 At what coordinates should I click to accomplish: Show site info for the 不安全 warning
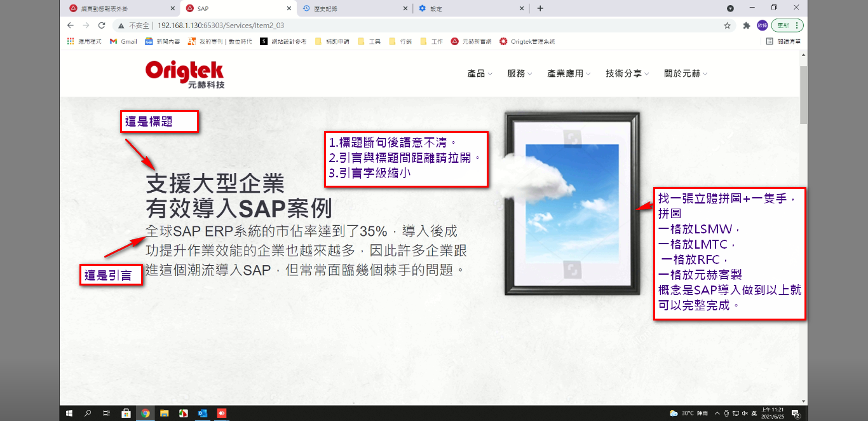133,25
